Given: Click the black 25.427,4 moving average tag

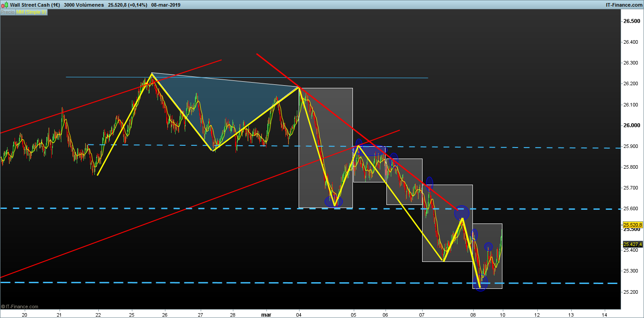Looking at the screenshot, I should [x=633, y=244].
